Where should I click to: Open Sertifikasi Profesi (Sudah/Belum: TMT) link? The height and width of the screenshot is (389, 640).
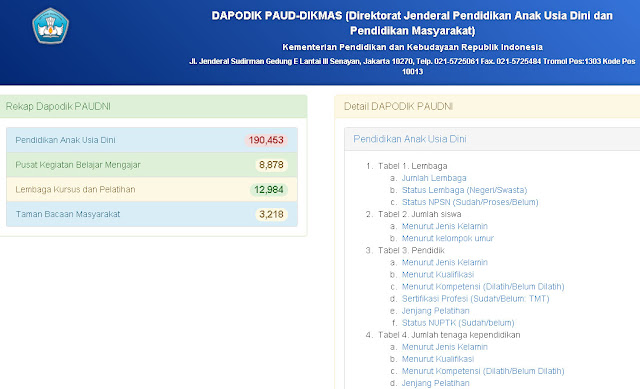click(x=476, y=299)
